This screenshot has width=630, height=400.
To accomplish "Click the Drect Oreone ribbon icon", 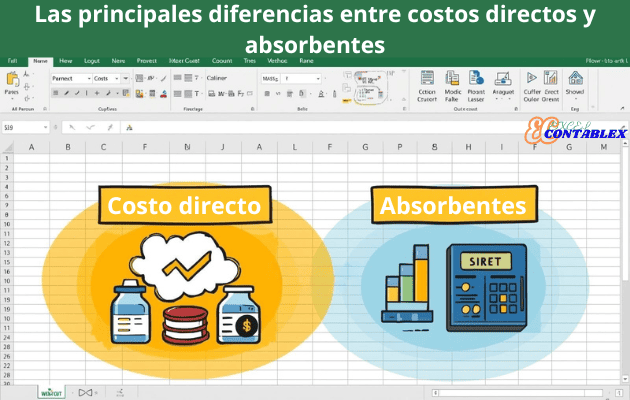I will tap(551, 80).
